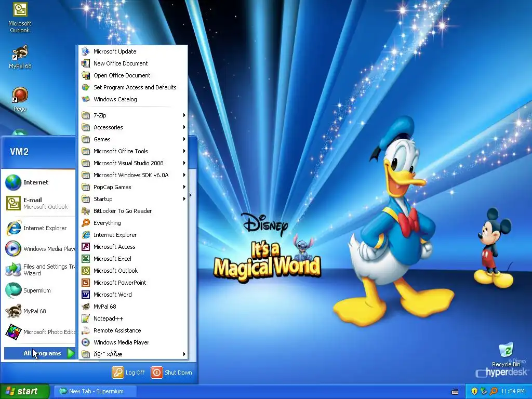The width and height of the screenshot is (532, 399).
Task: Click the MyPal 68 desktop shortcut
Action: pos(20,56)
